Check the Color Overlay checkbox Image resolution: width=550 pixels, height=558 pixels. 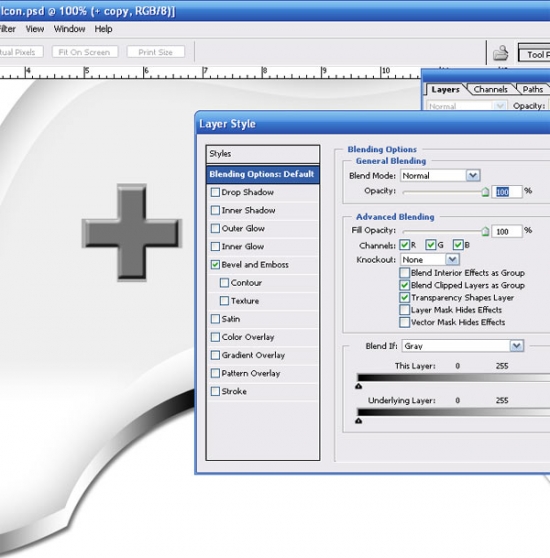coord(215,337)
